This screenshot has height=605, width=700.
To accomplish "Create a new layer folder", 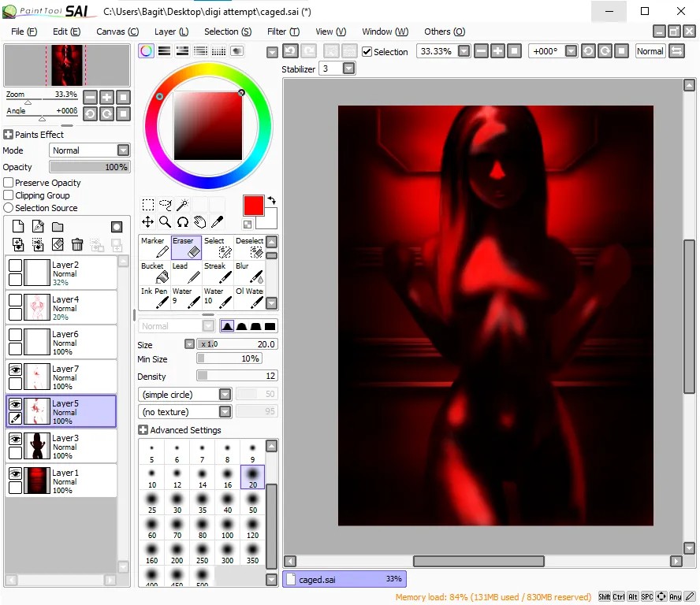I will pyautogui.click(x=58, y=227).
